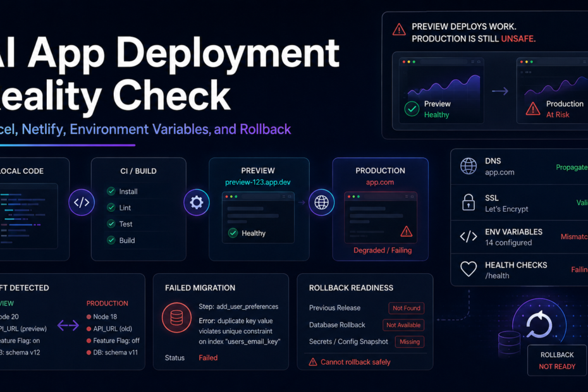Click warning triangle beside Cannot rollback safely
588x392 pixels.
click(313, 362)
